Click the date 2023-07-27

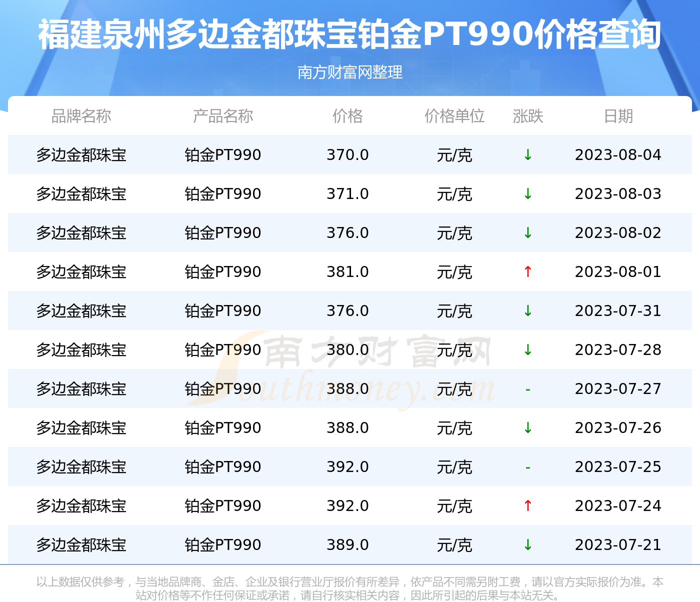(x=618, y=389)
